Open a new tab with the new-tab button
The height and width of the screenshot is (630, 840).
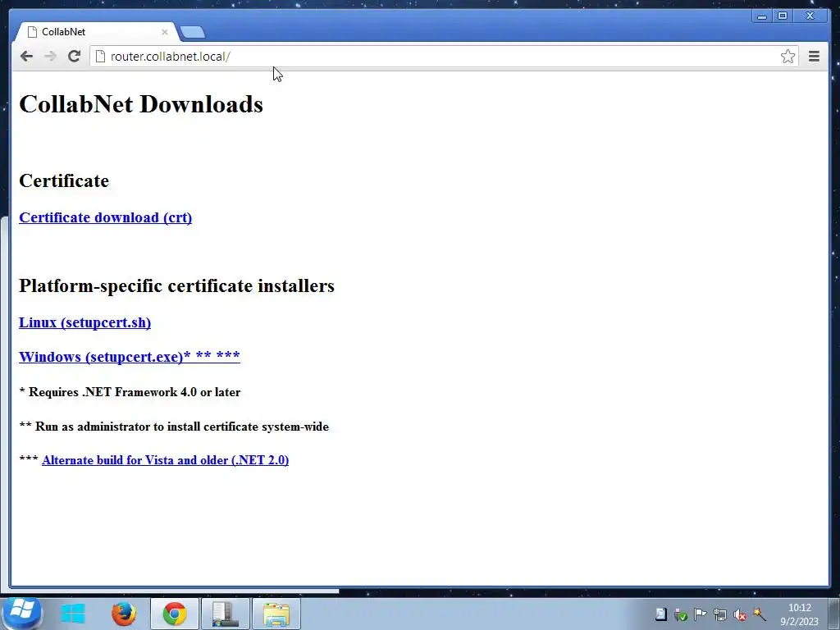click(192, 32)
